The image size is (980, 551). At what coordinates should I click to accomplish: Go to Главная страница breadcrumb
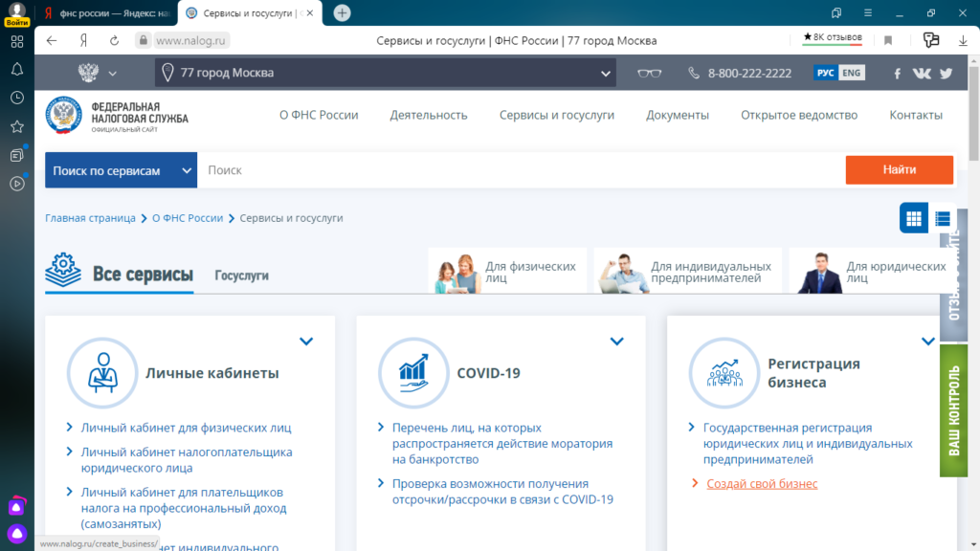point(90,218)
